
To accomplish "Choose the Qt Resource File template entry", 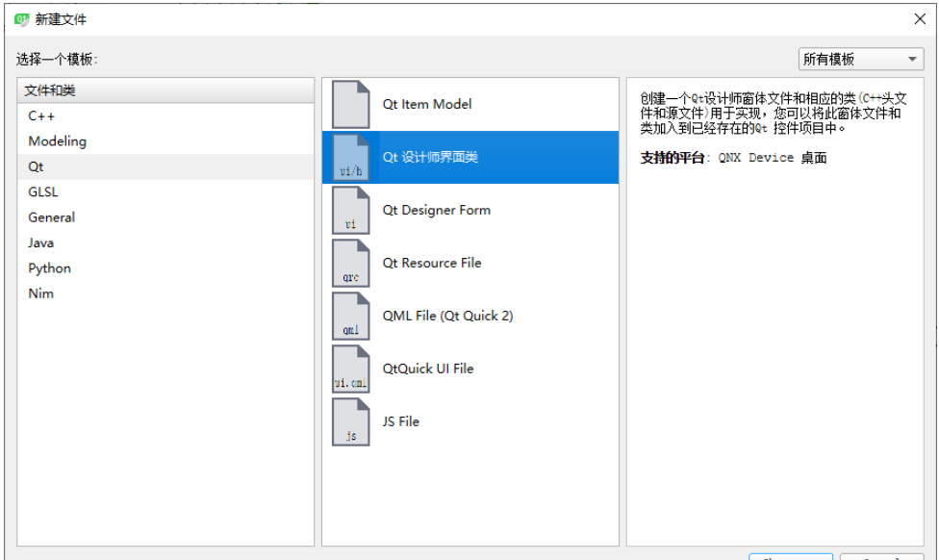I will 435,263.
